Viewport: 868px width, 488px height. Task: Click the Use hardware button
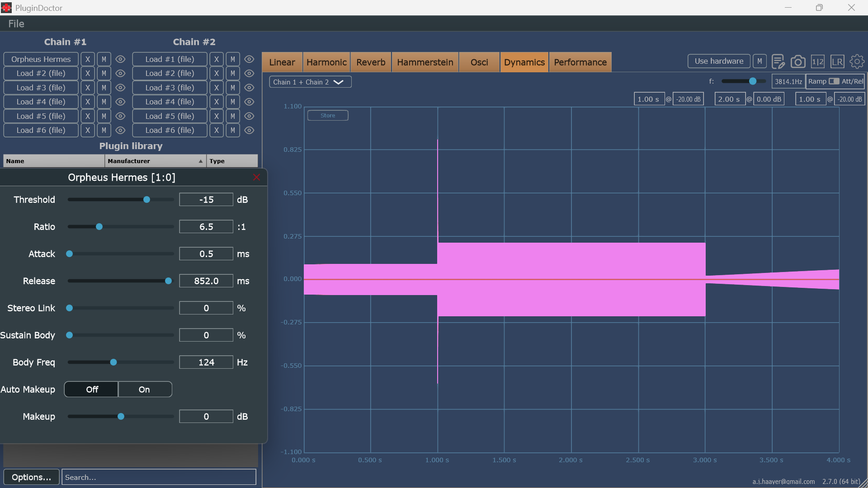(x=719, y=61)
